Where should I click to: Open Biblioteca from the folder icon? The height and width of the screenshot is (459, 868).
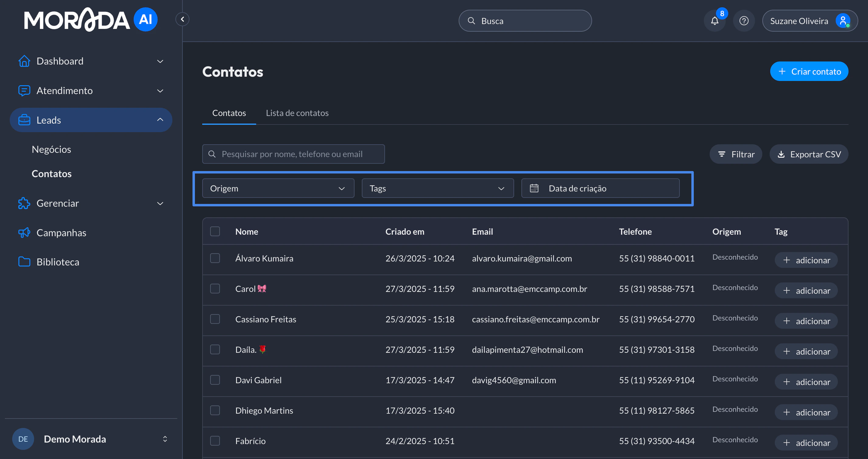click(24, 262)
